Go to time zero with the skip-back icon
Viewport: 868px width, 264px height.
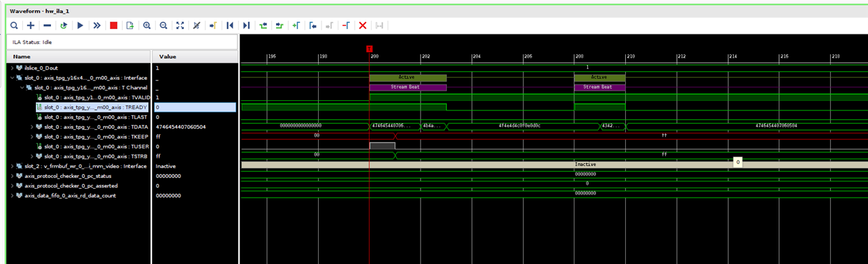(230, 25)
